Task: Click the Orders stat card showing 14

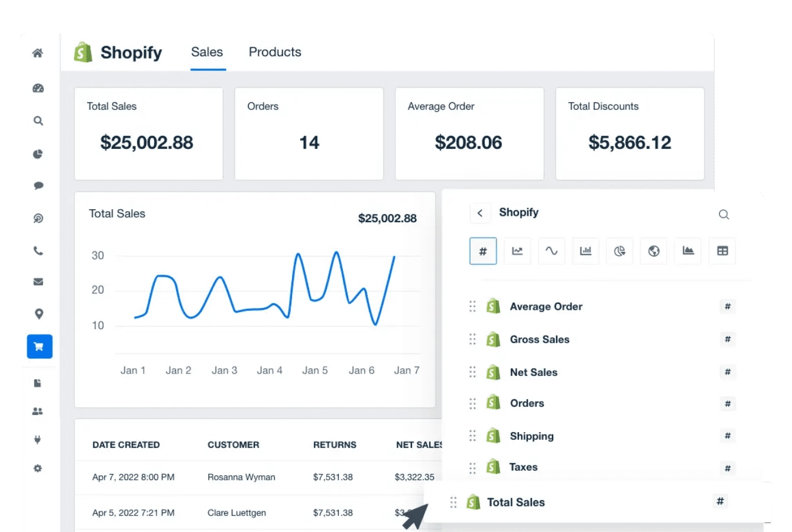Action: point(309,134)
